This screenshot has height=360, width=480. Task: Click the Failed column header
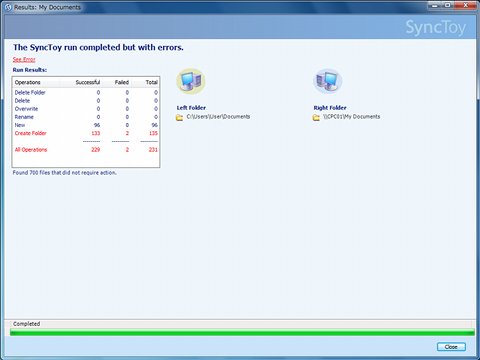pos(122,82)
